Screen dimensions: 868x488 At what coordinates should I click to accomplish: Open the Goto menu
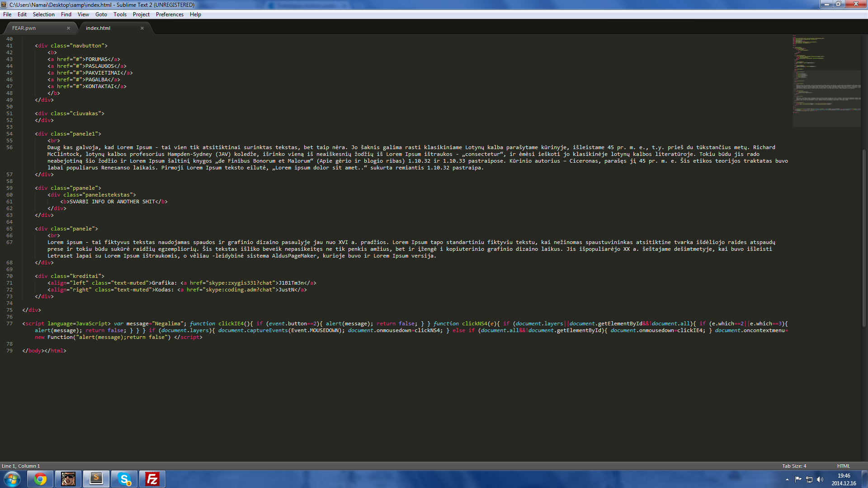101,14
